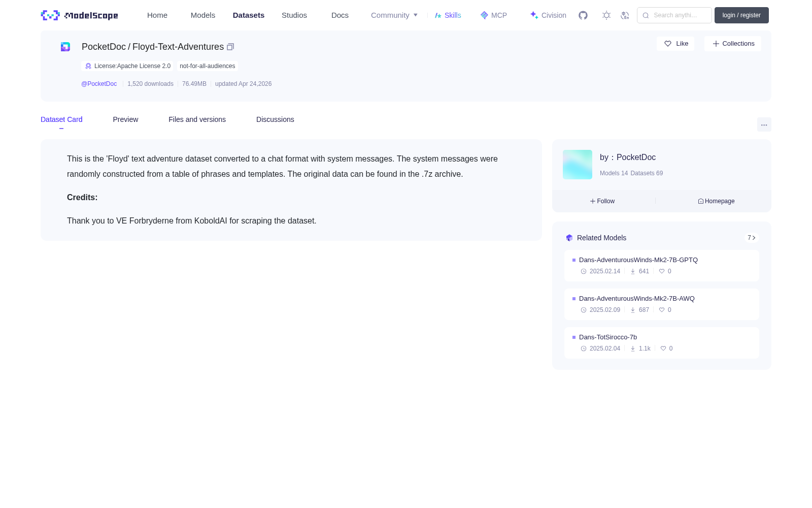
Task: Expand the Community dropdown menu
Action: [394, 15]
